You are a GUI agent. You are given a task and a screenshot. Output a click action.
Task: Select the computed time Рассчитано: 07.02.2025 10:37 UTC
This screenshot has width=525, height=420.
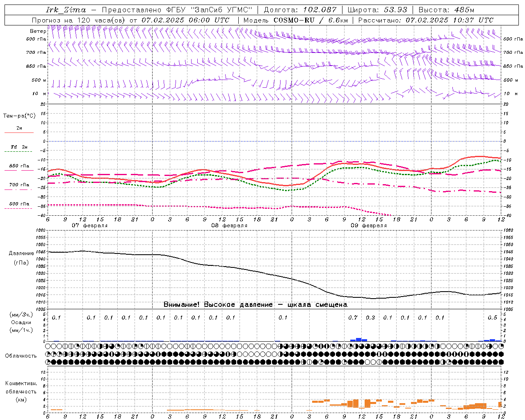pos(426,20)
